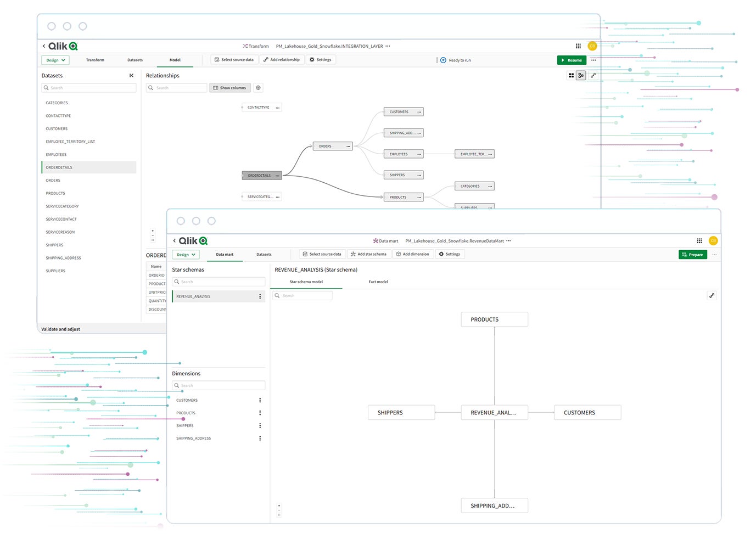Open apps grid launcher in Data mart window
The height and width of the screenshot is (534, 756).
tap(699, 241)
